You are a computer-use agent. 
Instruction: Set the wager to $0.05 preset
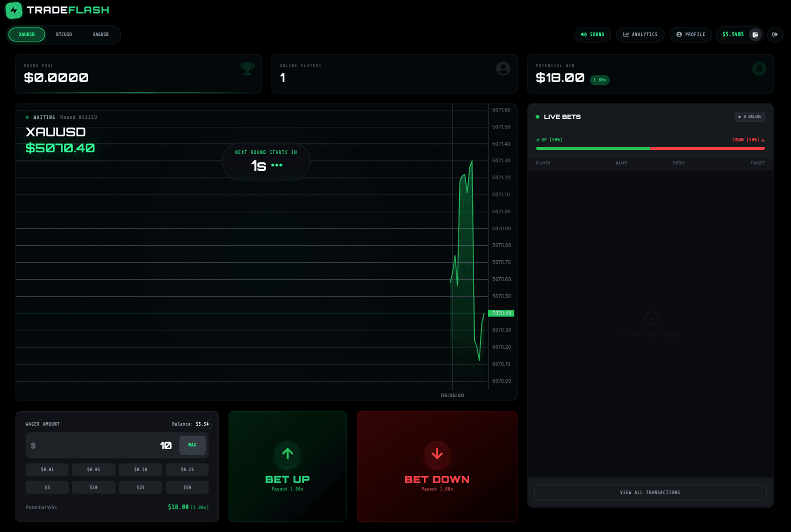coord(93,470)
